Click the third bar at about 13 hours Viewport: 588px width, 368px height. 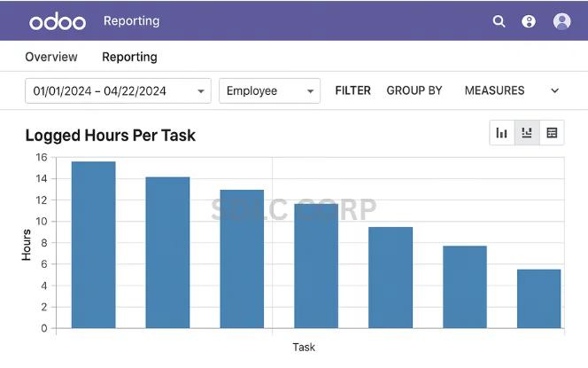pyautogui.click(x=242, y=259)
